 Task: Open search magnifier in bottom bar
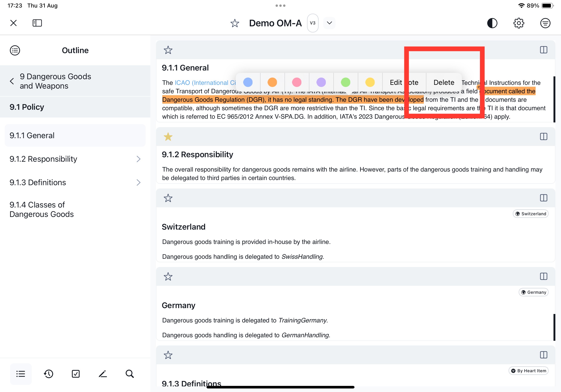pos(130,374)
